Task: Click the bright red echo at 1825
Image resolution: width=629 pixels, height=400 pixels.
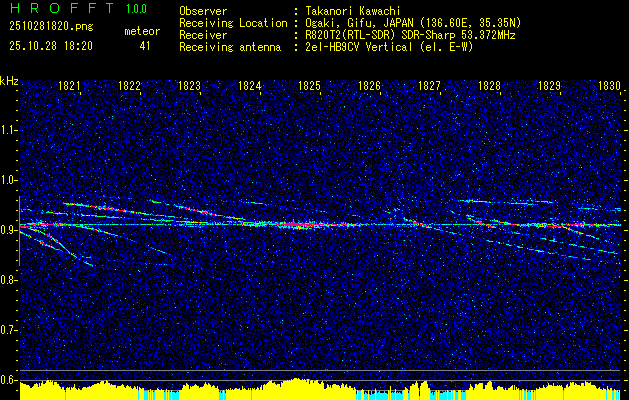Action: [299, 225]
